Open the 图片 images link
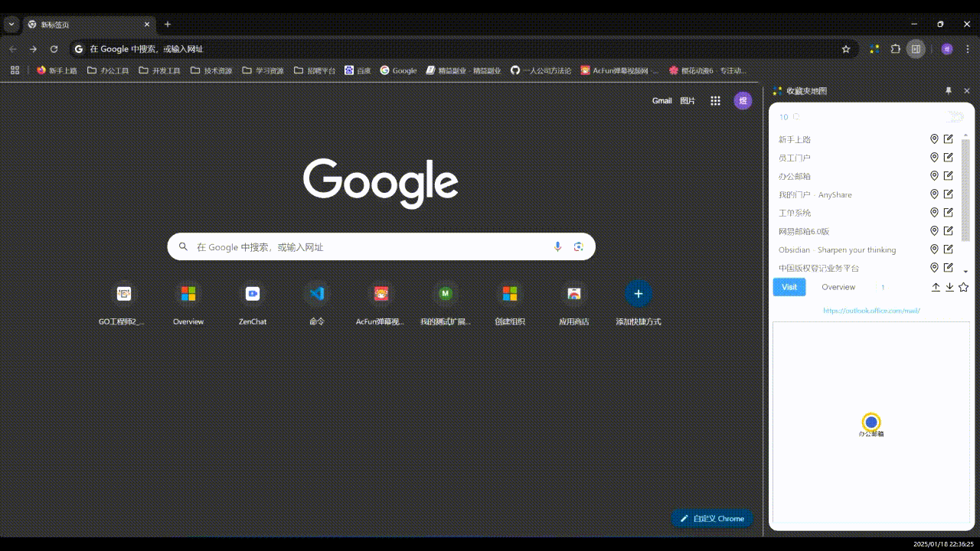980x551 pixels. (x=688, y=100)
